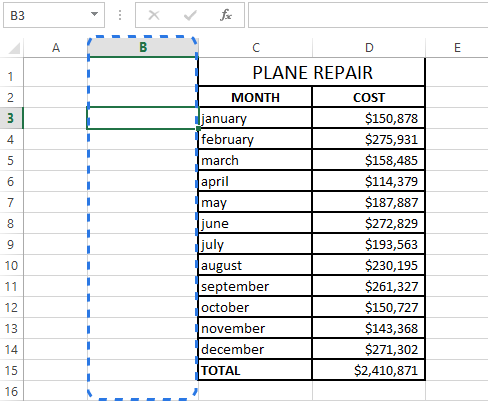Click the MONTH header cell
Screen dimensions: 488x401
(255, 97)
